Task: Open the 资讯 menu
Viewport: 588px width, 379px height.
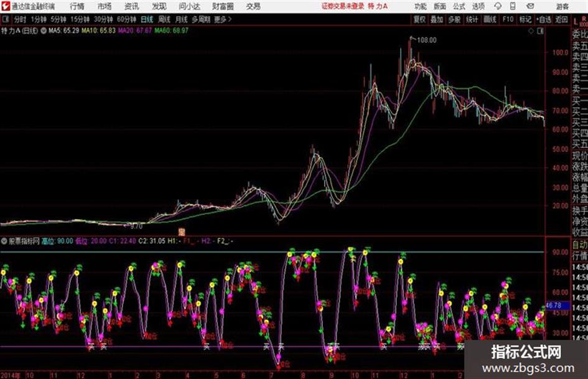Action: point(131,6)
